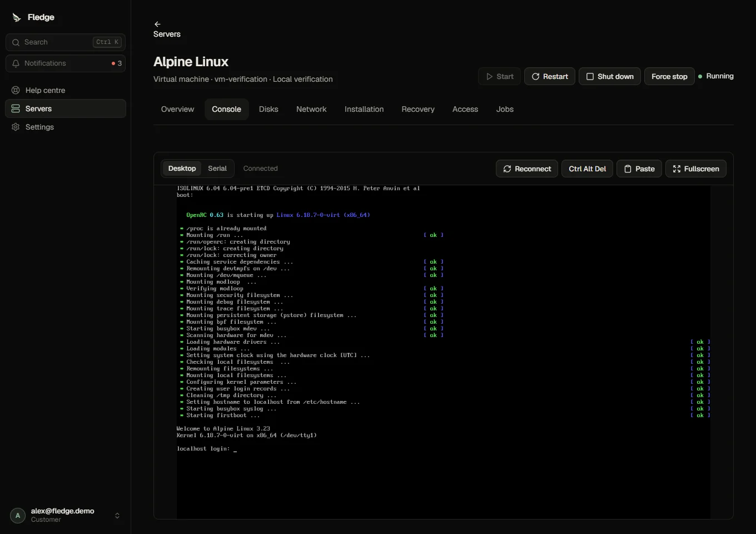756x534 pixels.
Task: Reconnect the console session
Action: (x=527, y=169)
